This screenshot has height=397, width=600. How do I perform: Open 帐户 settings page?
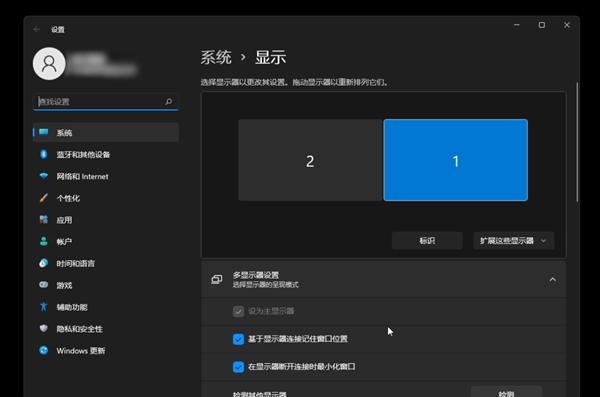[x=106, y=242]
